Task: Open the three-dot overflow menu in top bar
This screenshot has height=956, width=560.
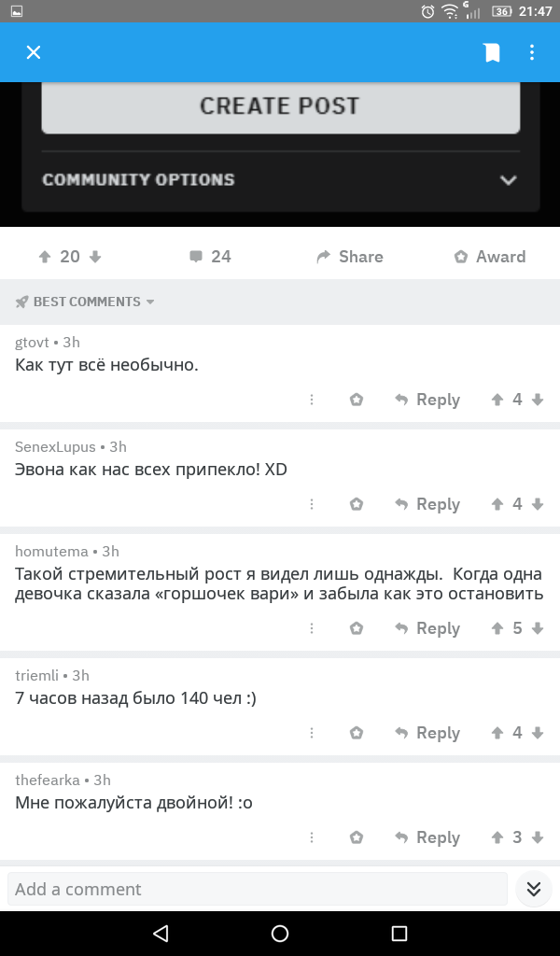Action: (532, 52)
